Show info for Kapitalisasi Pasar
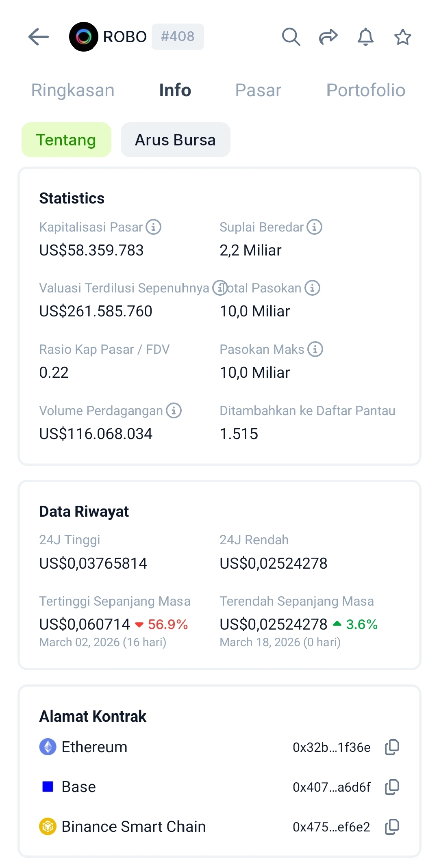Viewport: 439px width, 868px height. 154,227
